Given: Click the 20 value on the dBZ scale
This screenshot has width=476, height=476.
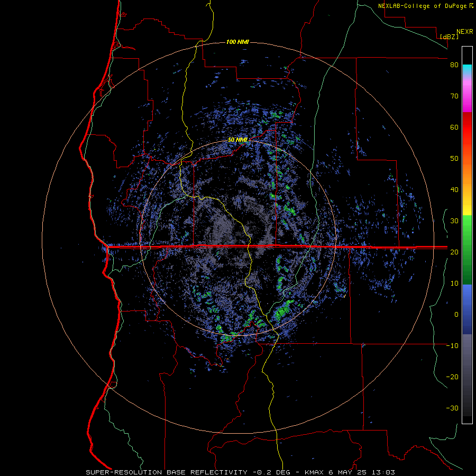Looking at the screenshot, I should coord(454,252).
